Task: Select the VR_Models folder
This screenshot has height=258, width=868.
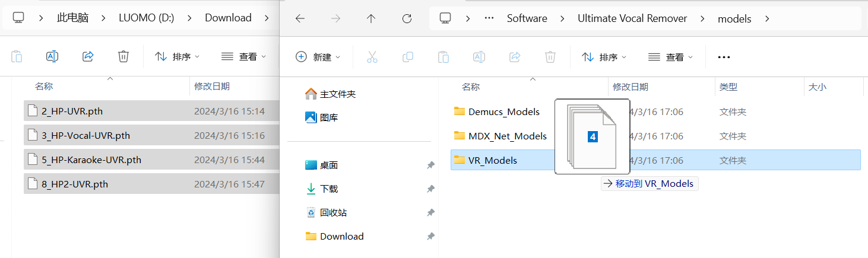Action: point(655,160)
